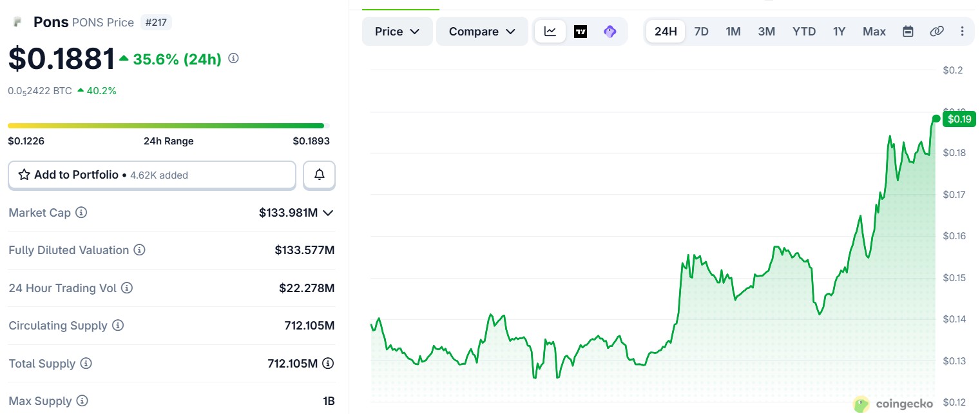Viewport: 980px width, 414px height.
Task: Click the $0.1226 range low value
Action: 26,141
